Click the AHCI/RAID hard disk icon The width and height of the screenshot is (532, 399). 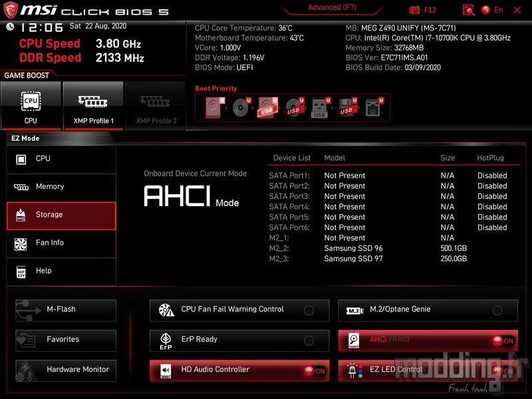tap(354, 340)
